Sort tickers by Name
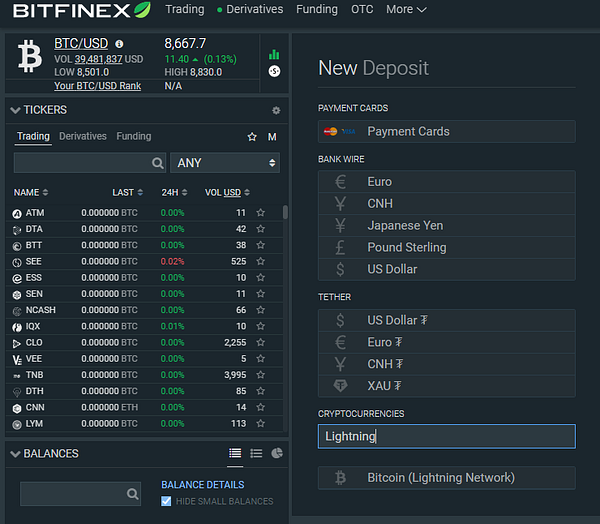This screenshot has height=524, width=600. point(31,193)
